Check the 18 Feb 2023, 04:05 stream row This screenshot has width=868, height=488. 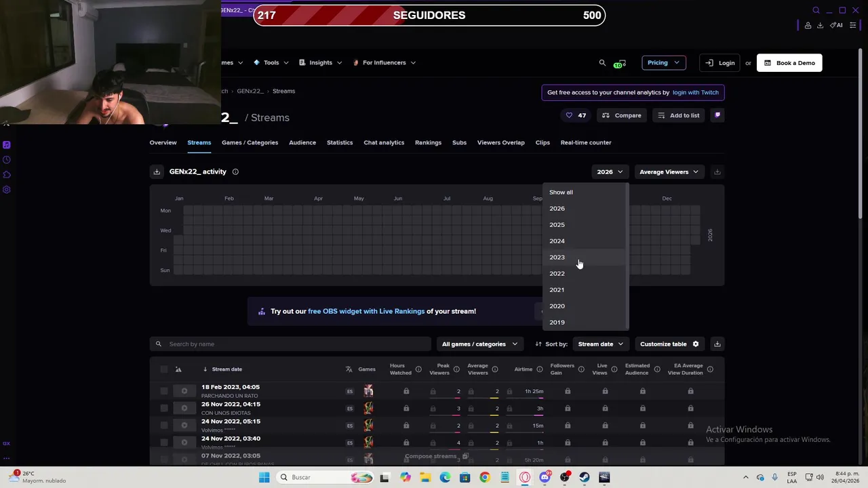click(x=164, y=391)
